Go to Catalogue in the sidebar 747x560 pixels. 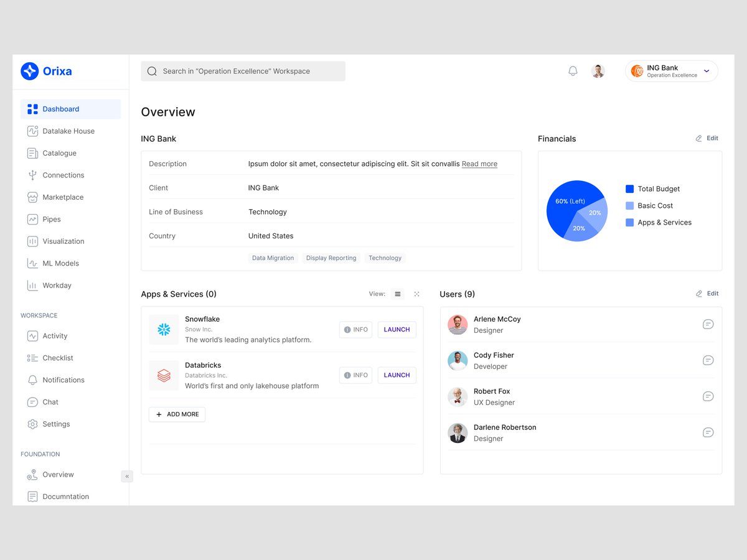(x=70, y=153)
